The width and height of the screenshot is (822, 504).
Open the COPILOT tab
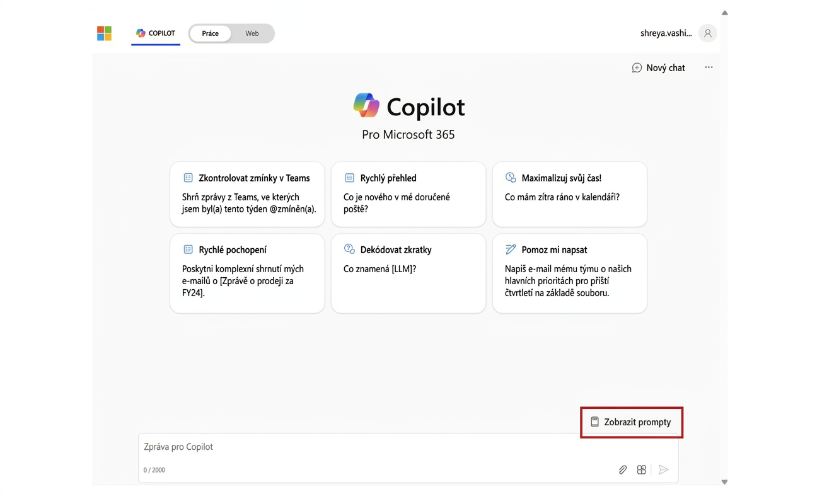pyautogui.click(x=156, y=33)
